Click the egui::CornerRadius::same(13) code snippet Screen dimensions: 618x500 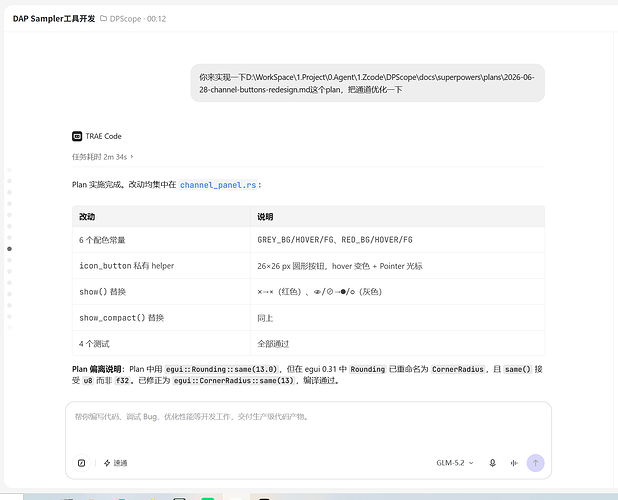pyautogui.click(x=234, y=381)
